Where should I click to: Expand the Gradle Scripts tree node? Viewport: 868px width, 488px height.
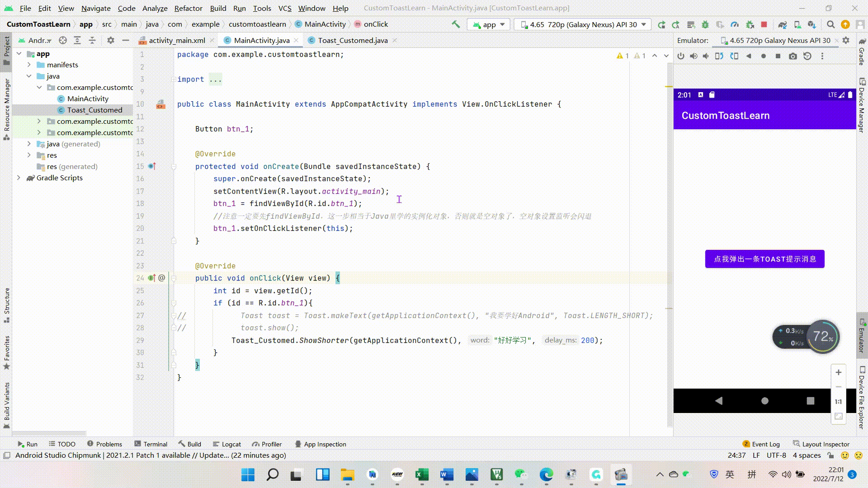(x=19, y=178)
